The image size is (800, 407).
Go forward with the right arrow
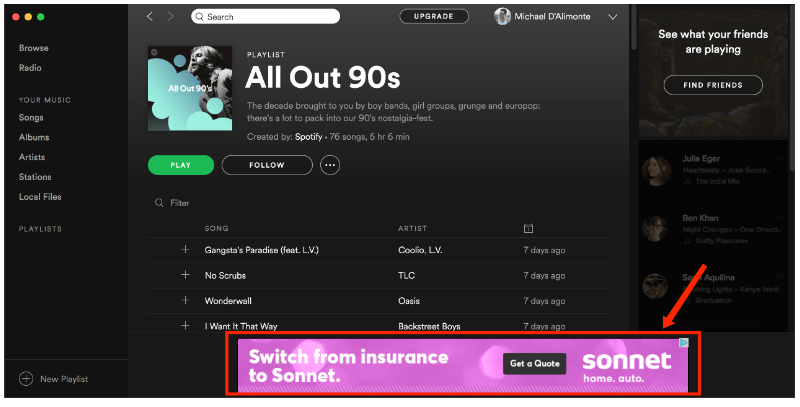pos(170,16)
